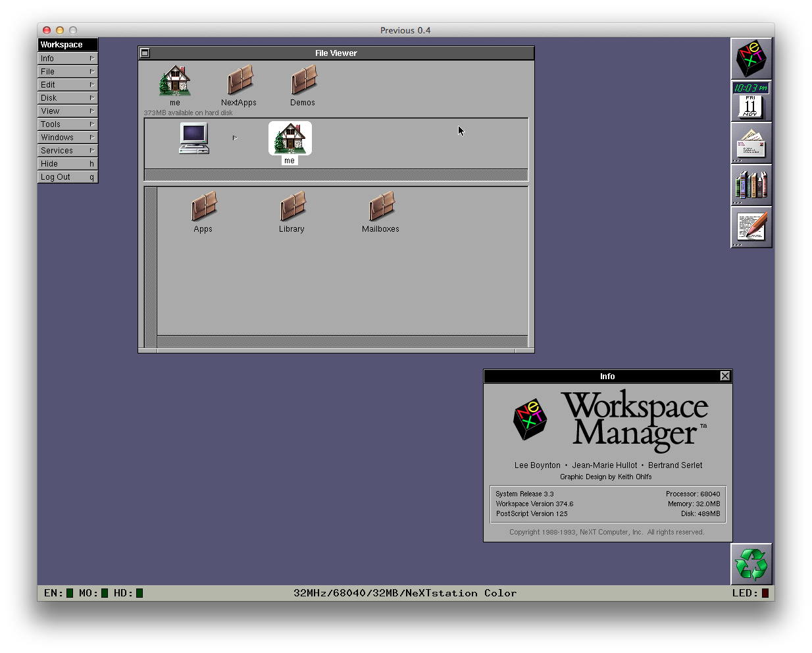
Task: Click the browser's horizontal scrollbar at bottom
Action: point(342,341)
